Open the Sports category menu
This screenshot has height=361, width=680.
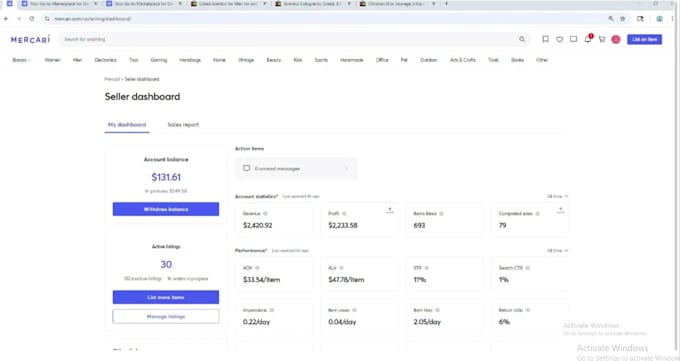(321, 60)
